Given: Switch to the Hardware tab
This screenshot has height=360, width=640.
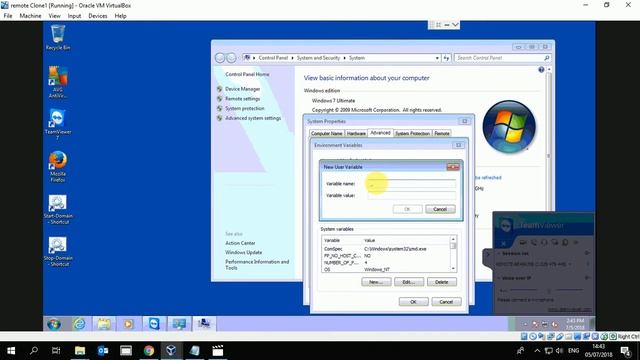Looking at the screenshot, I should coord(356,133).
